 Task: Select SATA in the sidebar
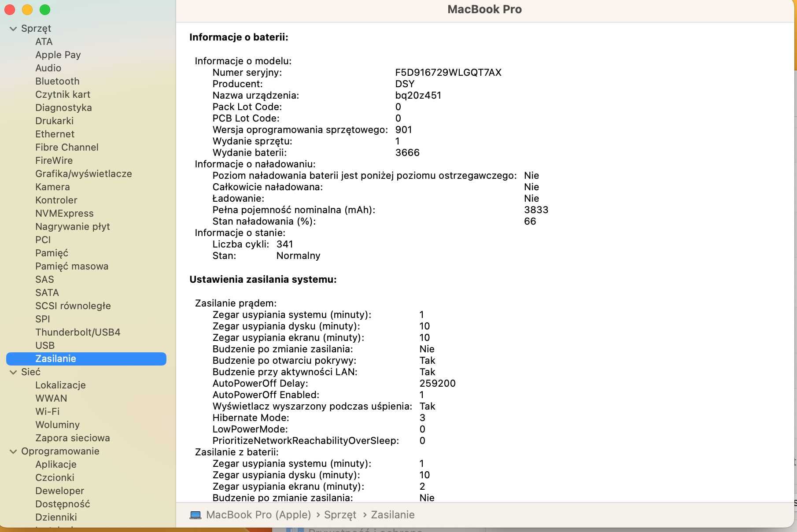click(x=47, y=292)
